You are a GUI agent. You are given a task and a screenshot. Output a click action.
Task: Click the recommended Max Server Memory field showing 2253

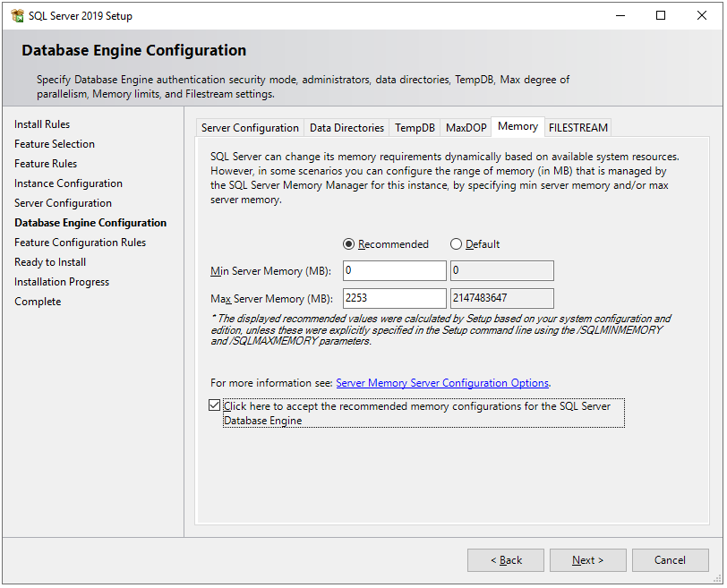[x=395, y=298]
